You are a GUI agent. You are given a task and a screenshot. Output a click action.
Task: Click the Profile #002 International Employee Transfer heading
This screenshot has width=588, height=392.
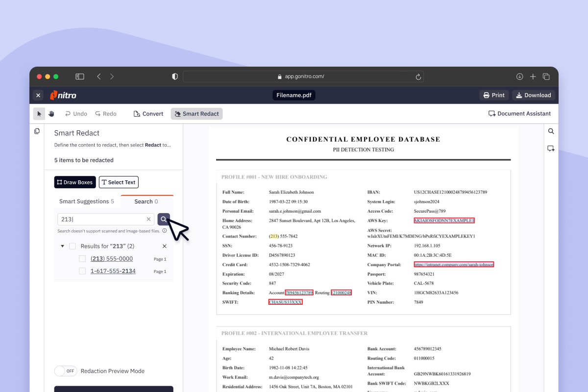[294, 333]
